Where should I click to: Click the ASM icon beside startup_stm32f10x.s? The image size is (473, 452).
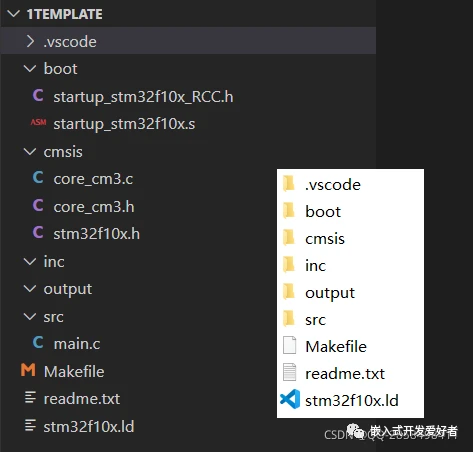[38, 122]
